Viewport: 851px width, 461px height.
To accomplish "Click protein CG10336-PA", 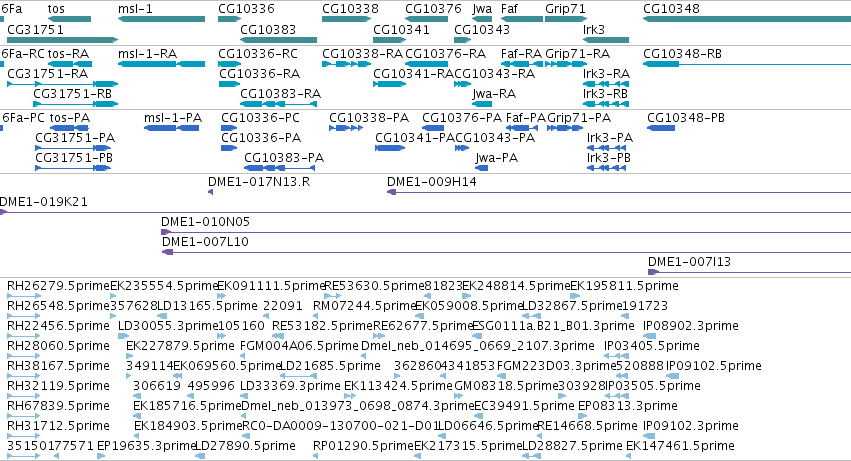I will coord(229,148).
